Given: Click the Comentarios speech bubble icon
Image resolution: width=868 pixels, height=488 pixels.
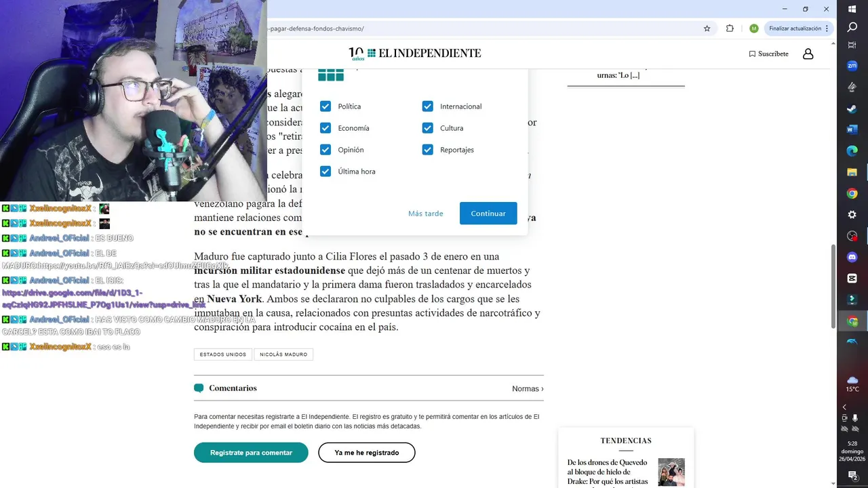Looking at the screenshot, I should pos(199,388).
